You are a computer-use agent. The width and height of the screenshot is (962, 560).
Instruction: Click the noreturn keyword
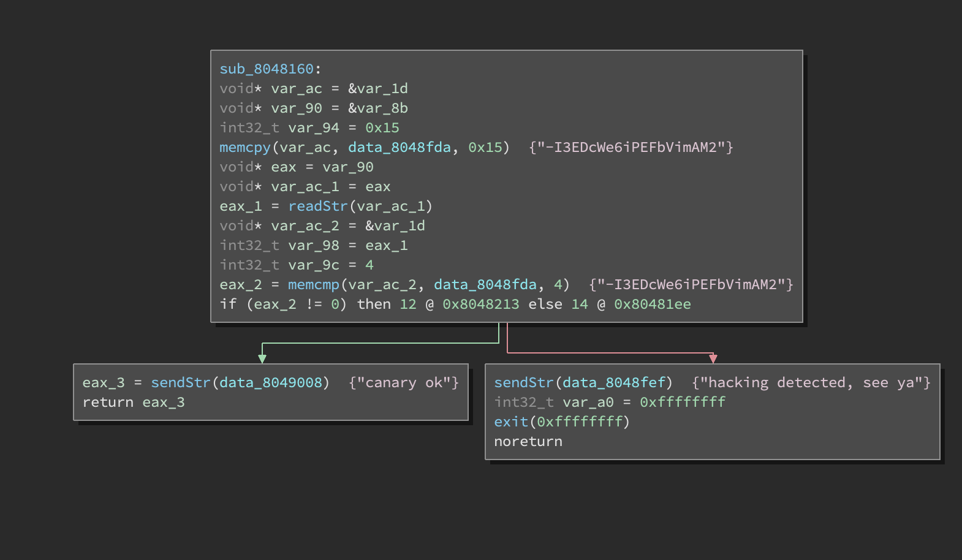click(528, 442)
